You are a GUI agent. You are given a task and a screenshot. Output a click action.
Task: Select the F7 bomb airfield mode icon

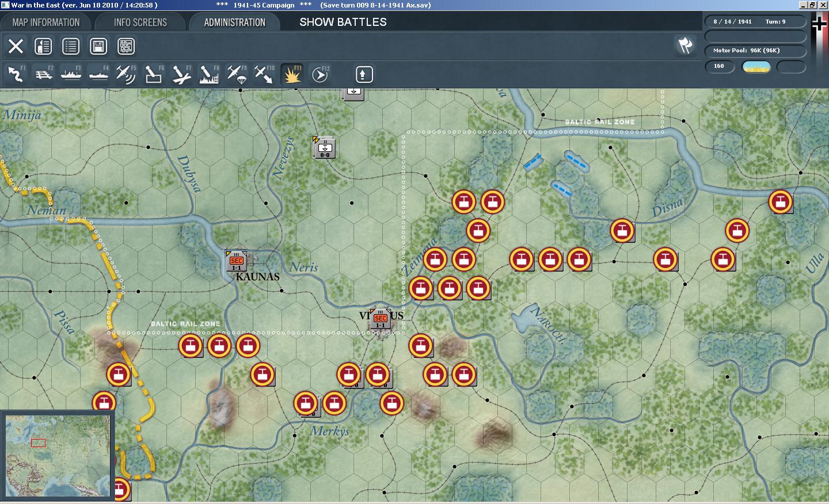181,74
